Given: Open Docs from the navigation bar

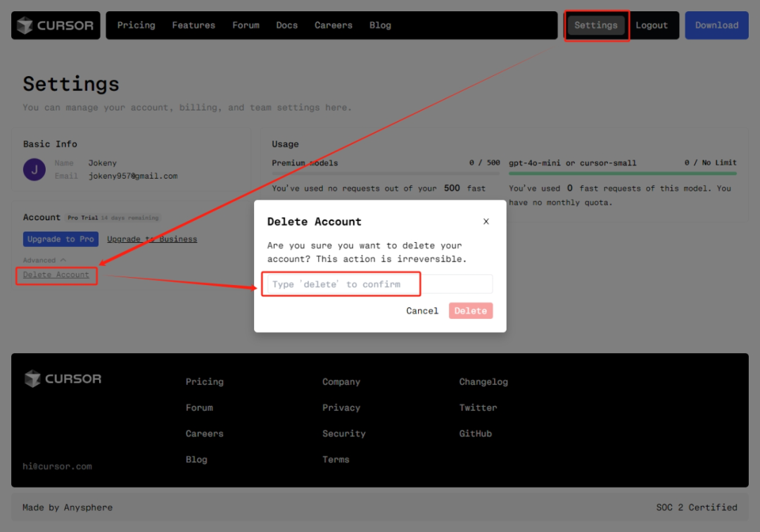Looking at the screenshot, I should (287, 25).
